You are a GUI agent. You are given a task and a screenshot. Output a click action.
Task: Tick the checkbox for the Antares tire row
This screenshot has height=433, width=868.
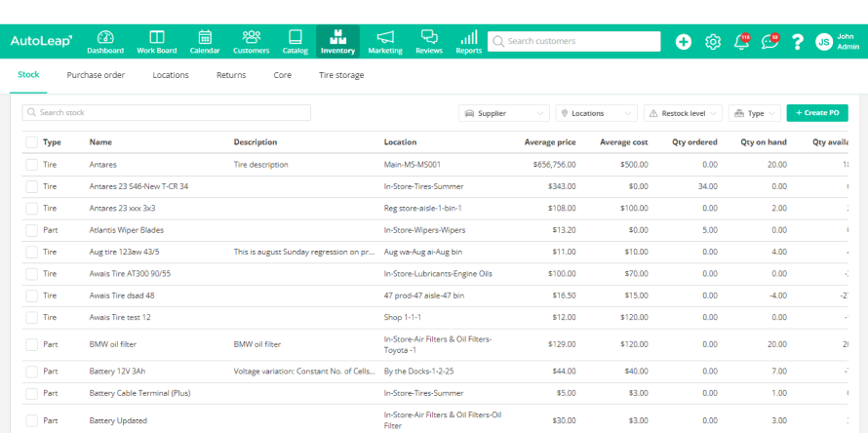(x=32, y=165)
